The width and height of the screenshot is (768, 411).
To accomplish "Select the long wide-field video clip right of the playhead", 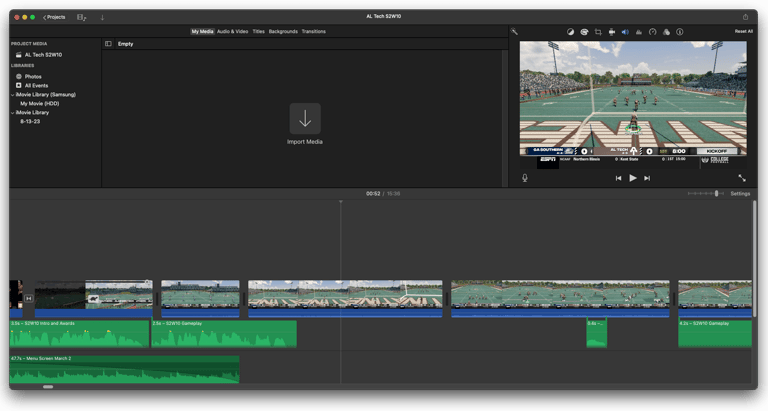I will point(560,298).
